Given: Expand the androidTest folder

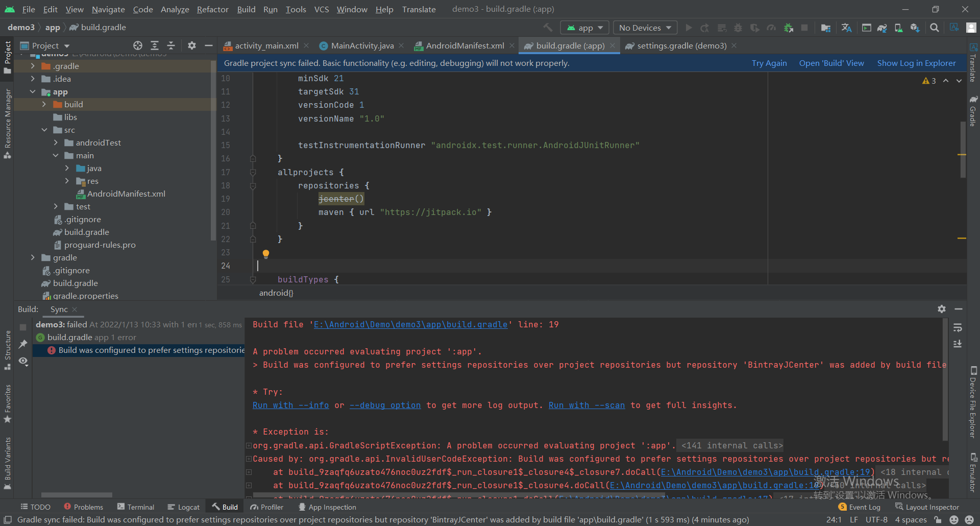Looking at the screenshot, I should [x=56, y=142].
